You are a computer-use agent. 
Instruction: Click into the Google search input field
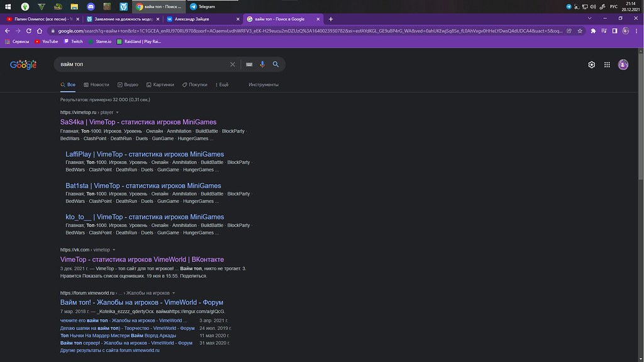coord(138,64)
